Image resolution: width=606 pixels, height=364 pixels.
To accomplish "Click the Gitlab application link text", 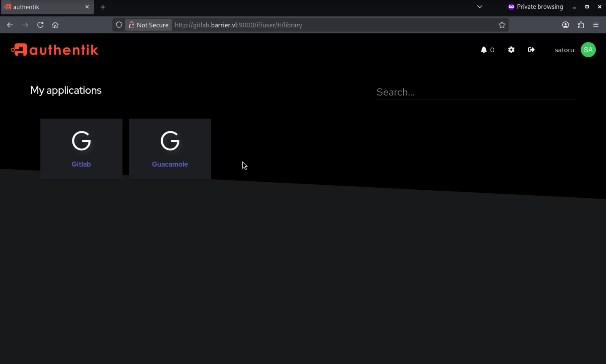I will coord(81,164).
